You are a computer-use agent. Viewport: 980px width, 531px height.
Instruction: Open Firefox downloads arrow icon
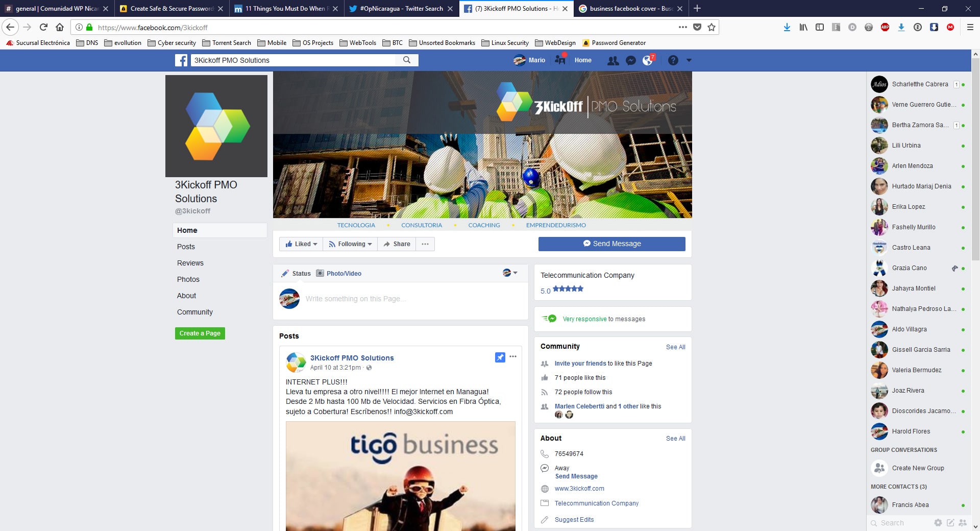787,27
